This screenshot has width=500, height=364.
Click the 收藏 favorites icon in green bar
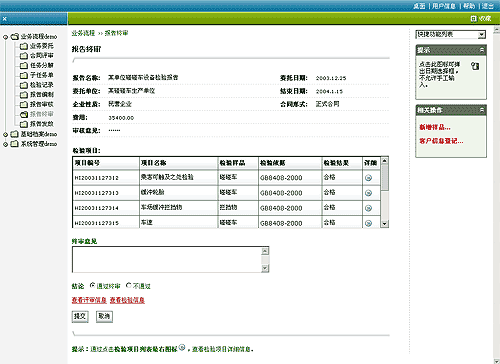[x=473, y=19]
